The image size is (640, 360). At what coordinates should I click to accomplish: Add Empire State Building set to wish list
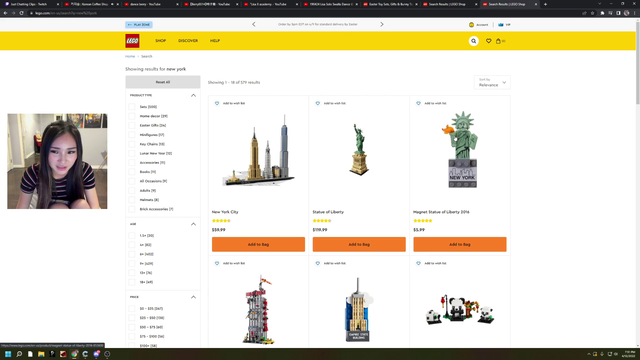point(331,263)
